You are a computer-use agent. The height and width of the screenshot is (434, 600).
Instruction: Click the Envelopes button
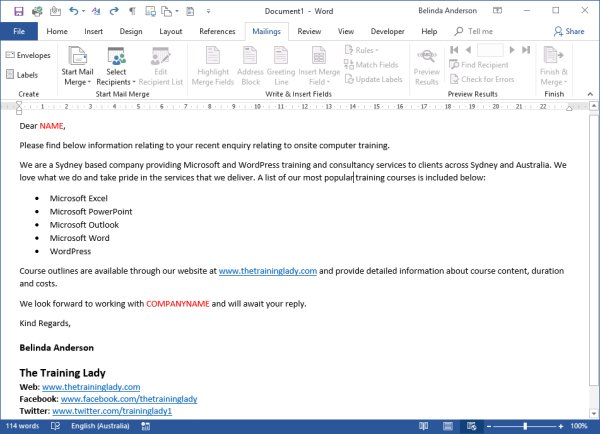click(x=28, y=55)
